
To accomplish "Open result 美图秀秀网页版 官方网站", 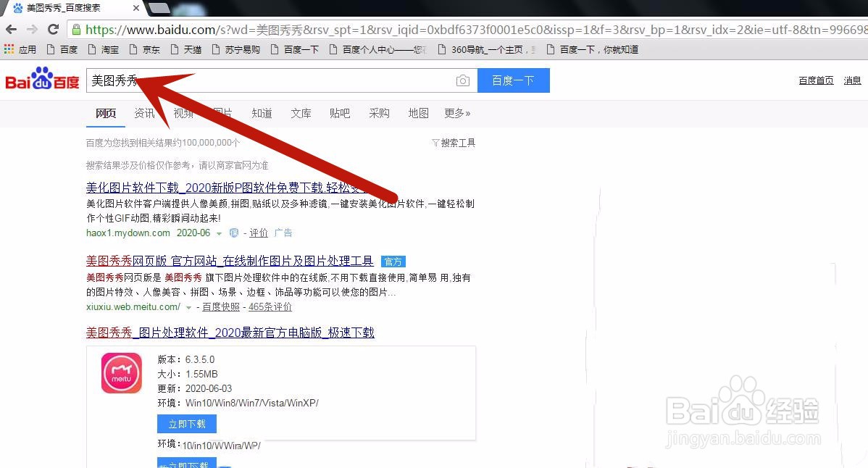I will pyautogui.click(x=230, y=261).
